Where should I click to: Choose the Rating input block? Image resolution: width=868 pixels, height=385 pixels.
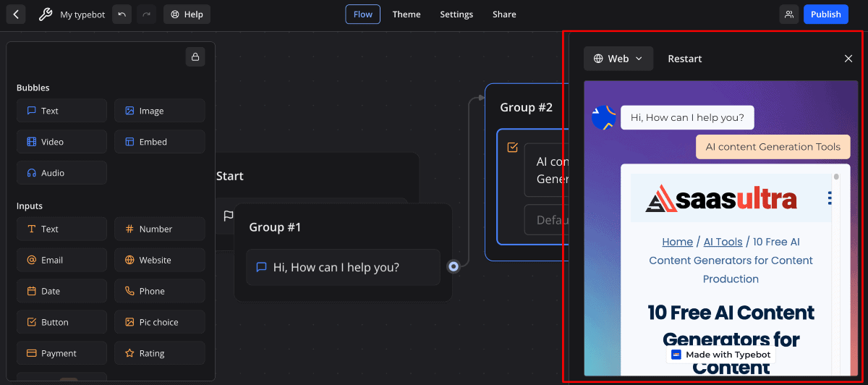159,353
